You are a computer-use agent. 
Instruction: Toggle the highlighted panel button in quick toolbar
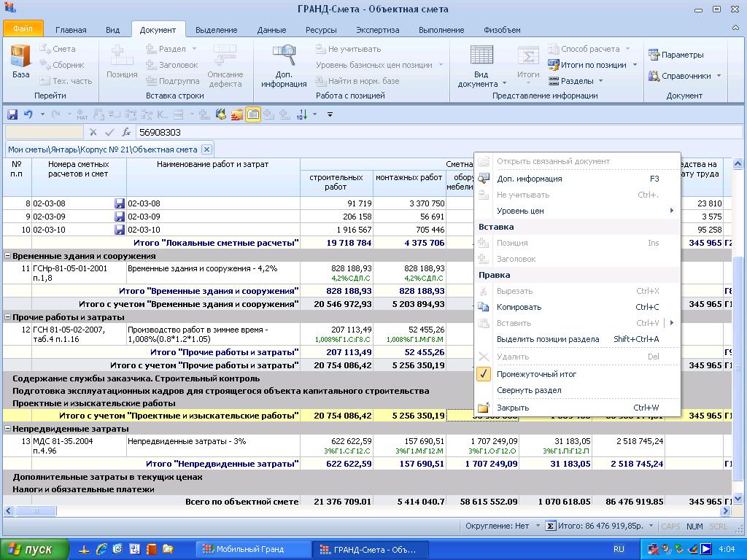(253, 114)
